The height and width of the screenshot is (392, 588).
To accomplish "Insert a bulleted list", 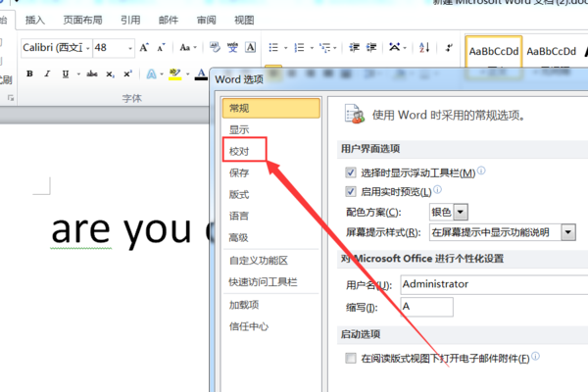I will point(273,48).
